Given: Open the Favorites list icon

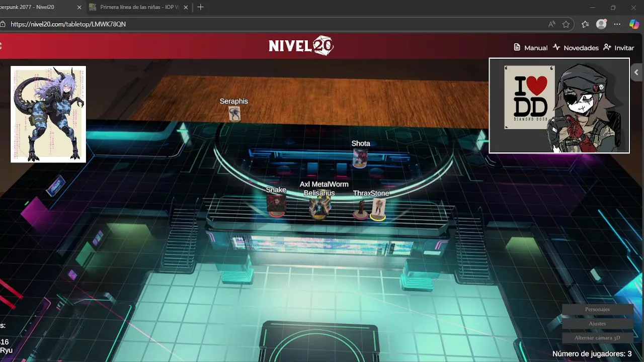Looking at the screenshot, I should [x=585, y=24].
